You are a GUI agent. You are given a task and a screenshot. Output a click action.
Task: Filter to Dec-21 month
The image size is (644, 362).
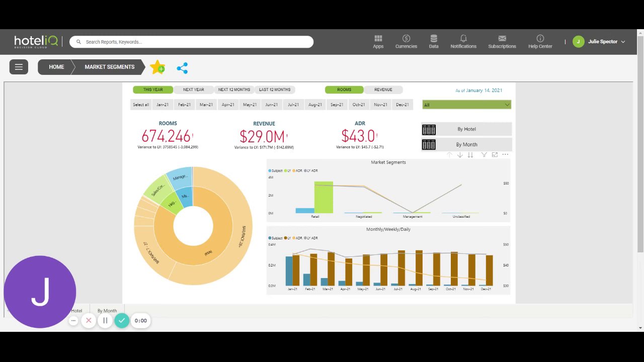tap(403, 105)
